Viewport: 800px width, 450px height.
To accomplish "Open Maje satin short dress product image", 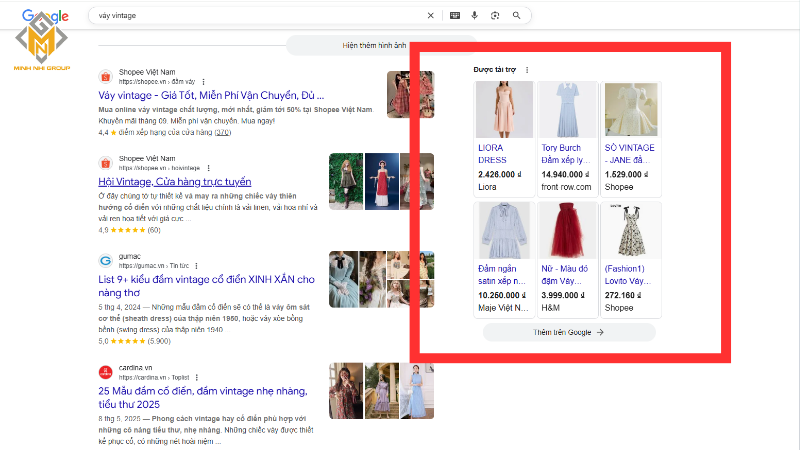I will tap(504, 231).
